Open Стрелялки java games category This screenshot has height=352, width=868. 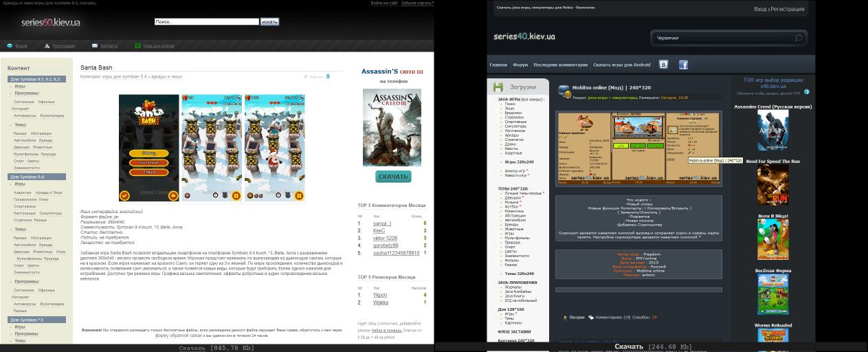click(x=514, y=117)
